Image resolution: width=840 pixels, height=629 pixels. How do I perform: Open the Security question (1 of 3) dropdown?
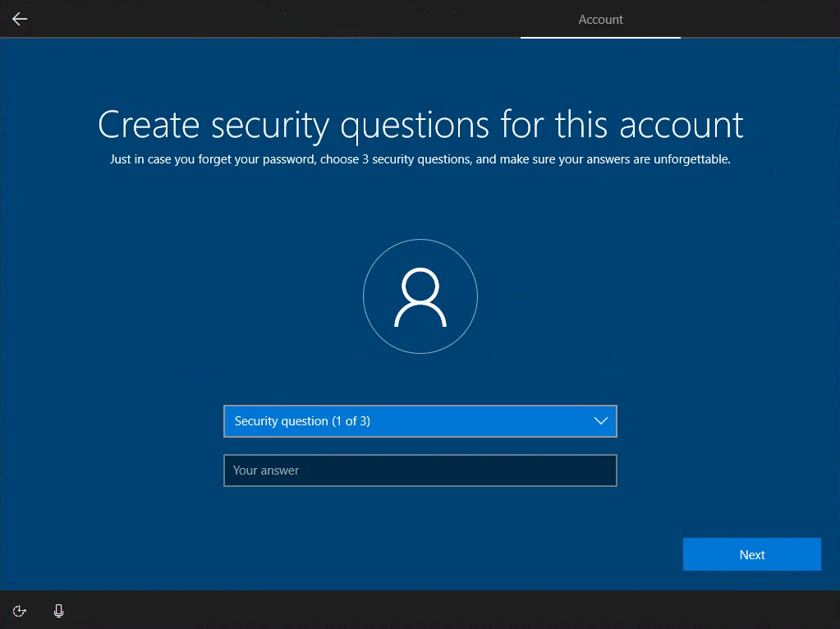[420, 421]
